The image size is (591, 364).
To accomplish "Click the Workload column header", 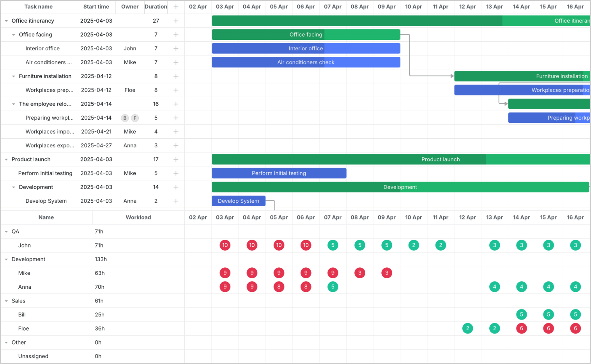I will click(x=138, y=217).
